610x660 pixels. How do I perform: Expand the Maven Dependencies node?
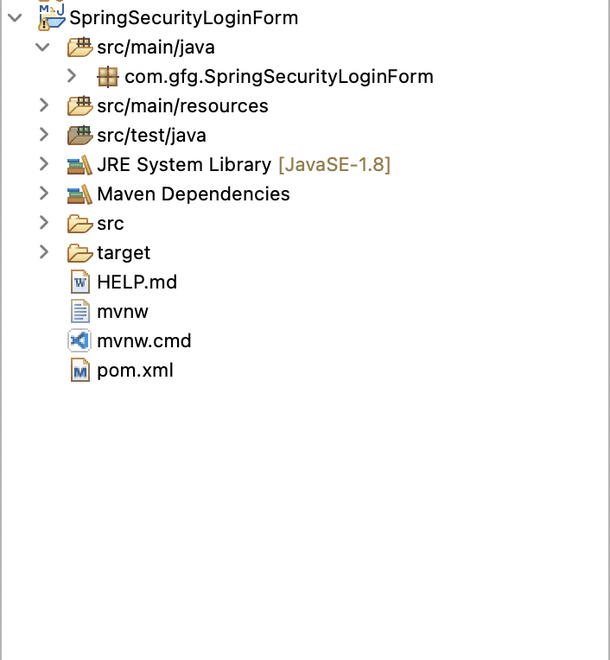[x=43, y=194]
